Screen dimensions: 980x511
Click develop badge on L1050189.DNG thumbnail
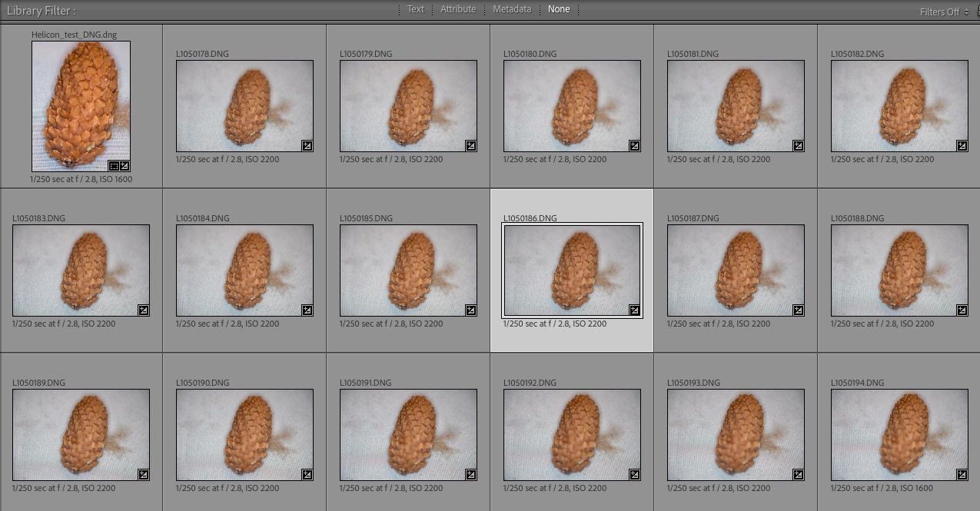point(143,474)
